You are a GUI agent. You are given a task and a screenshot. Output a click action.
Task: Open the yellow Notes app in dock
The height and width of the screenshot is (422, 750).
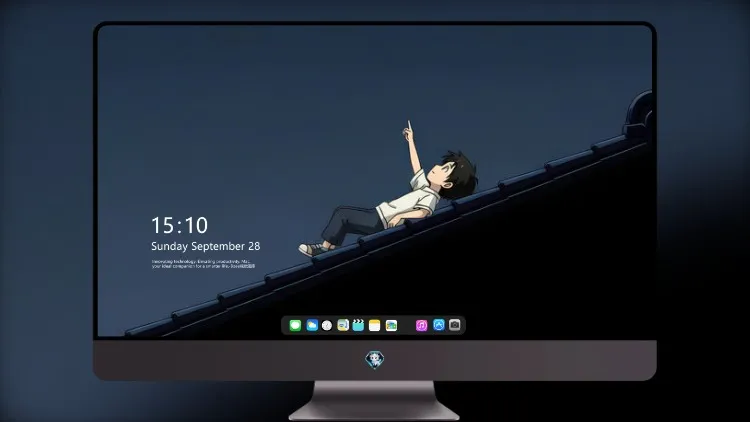(375, 325)
